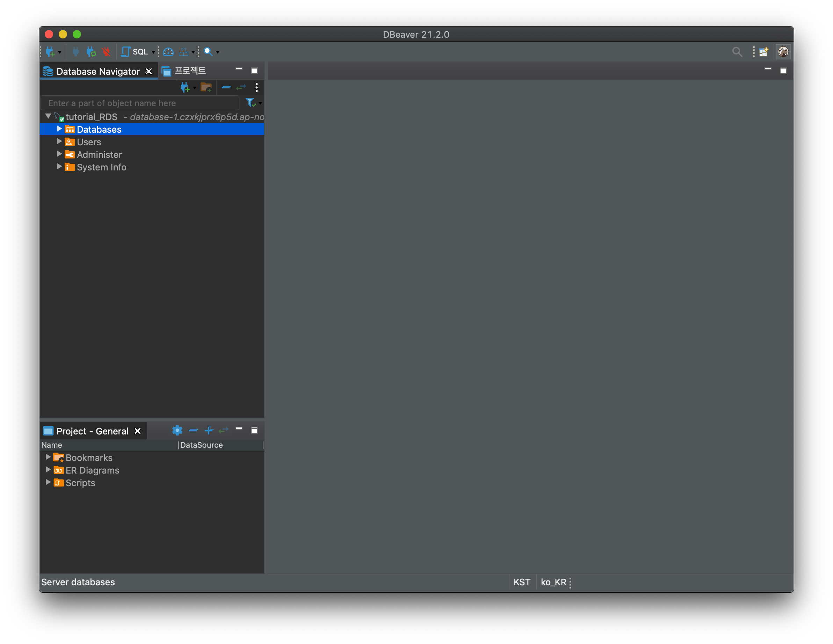This screenshot has height=644, width=833.
Task: Expand the Users tree node
Action: pyautogui.click(x=59, y=141)
